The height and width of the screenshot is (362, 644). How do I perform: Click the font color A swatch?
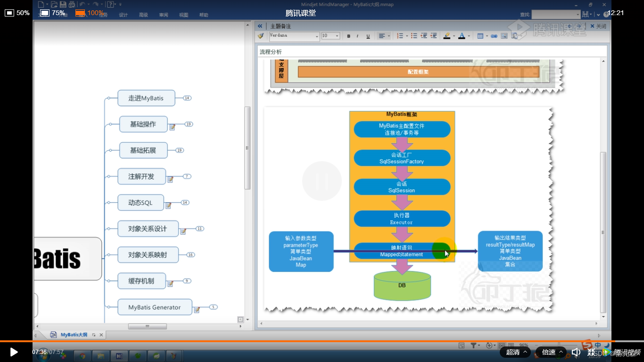click(462, 36)
